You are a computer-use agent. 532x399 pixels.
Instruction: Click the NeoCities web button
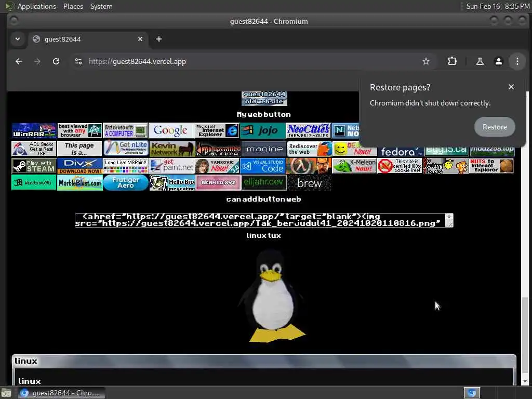click(309, 130)
